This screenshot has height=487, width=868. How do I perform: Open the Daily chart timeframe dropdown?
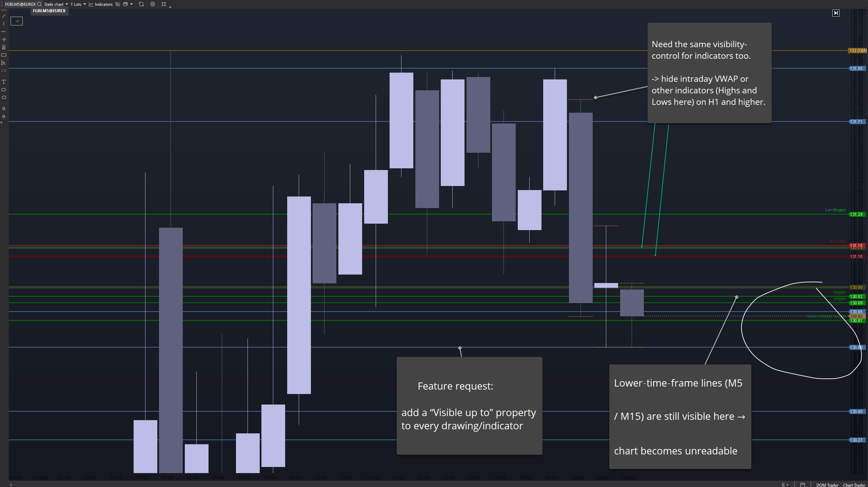tap(56, 4)
